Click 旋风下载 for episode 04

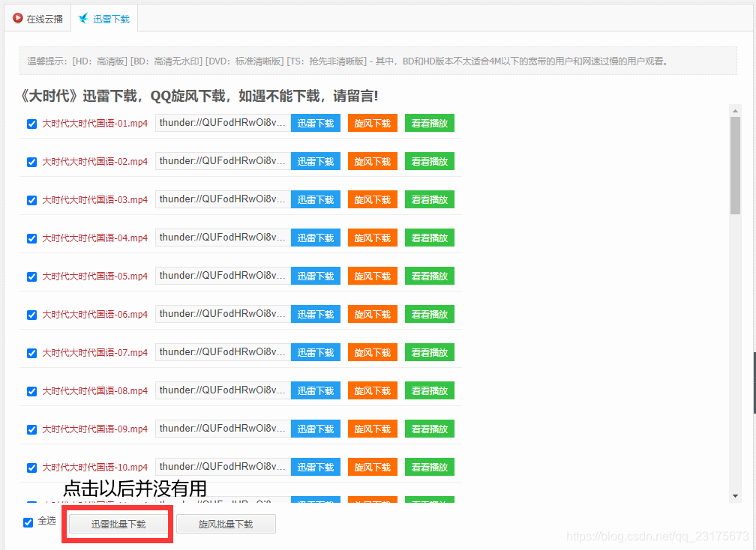(373, 238)
